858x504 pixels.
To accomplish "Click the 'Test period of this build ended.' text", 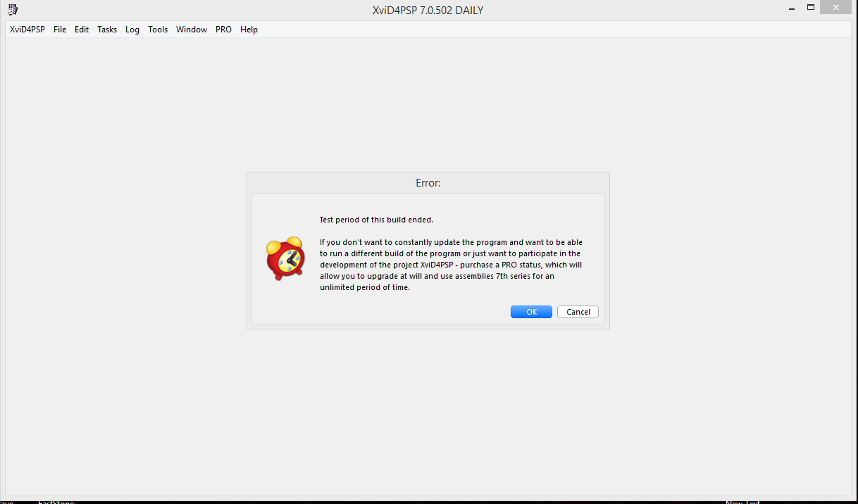I will pyautogui.click(x=376, y=220).
